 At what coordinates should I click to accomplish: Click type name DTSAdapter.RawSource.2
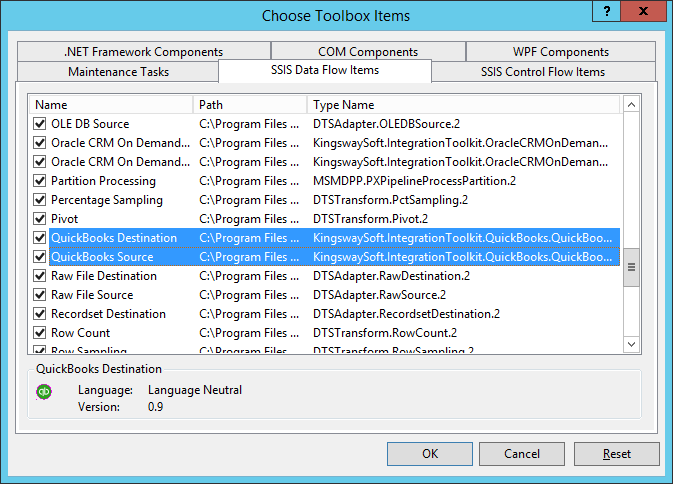click(379, 295)
